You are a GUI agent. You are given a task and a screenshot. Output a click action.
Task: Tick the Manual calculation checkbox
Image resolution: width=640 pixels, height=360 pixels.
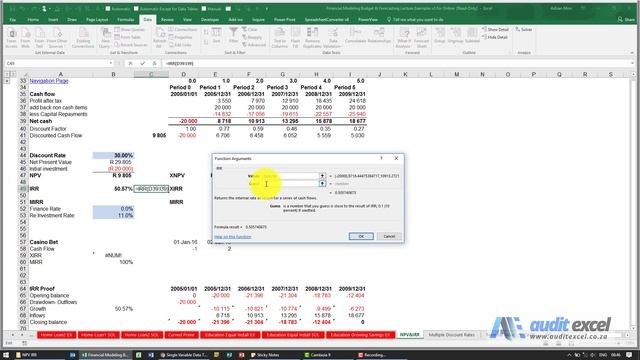click(x=204, y=8)
